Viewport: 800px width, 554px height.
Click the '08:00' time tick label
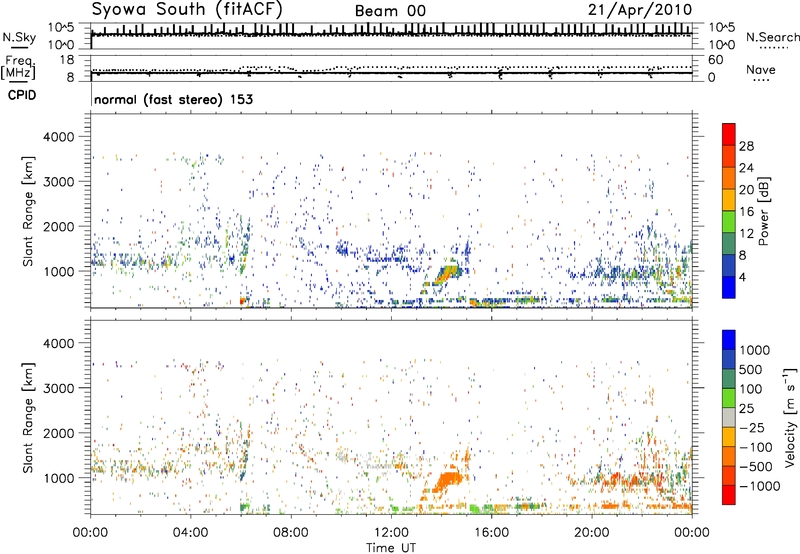point(291,533)
